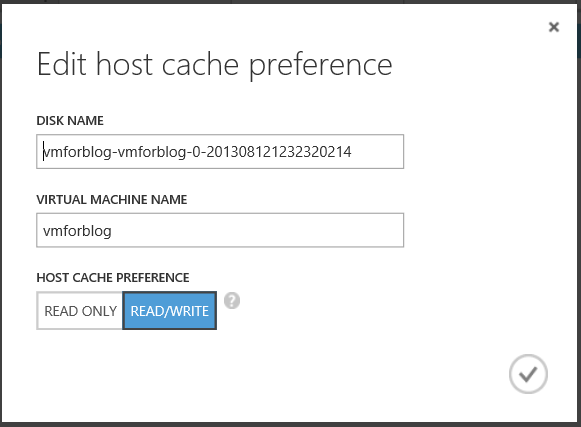The image size is (581, 427).
Task: Click the dark overlay strip below the dialog
Action: pos(290,425)
